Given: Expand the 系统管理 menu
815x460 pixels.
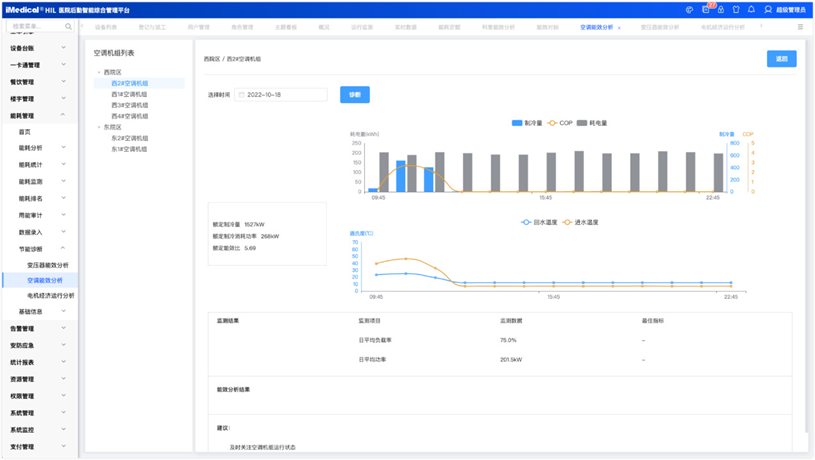Looking at the screenshot, I should pyautogui.click(x=38, y=413).
